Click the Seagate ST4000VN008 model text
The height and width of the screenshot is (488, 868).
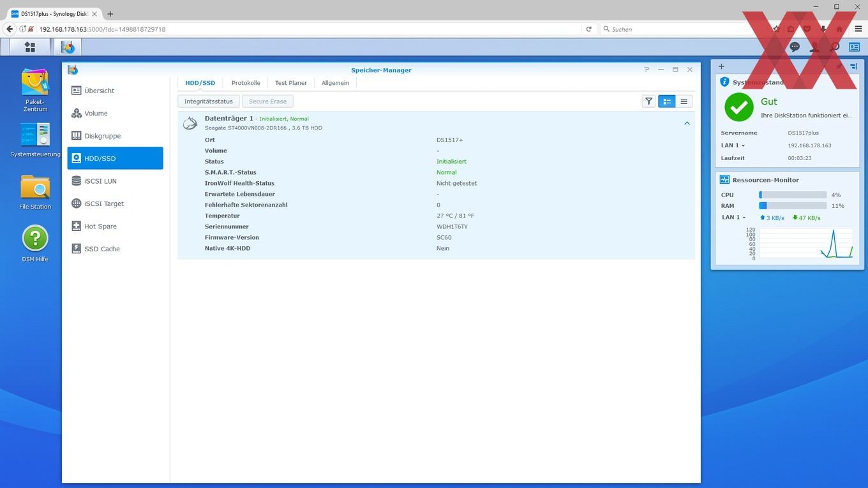click(x=263, y=128)
